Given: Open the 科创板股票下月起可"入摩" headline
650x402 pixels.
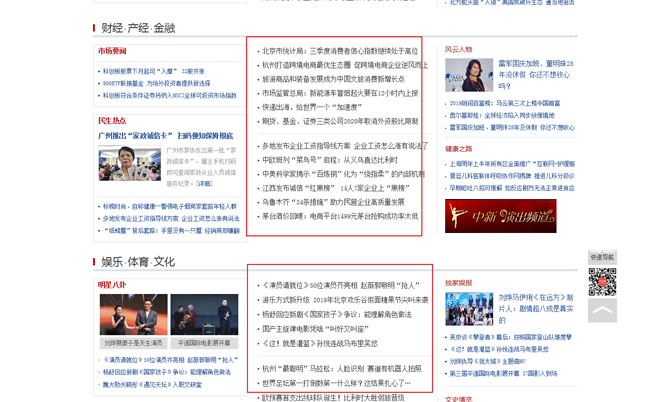Looking at the screenshot, I should (154, 71).
